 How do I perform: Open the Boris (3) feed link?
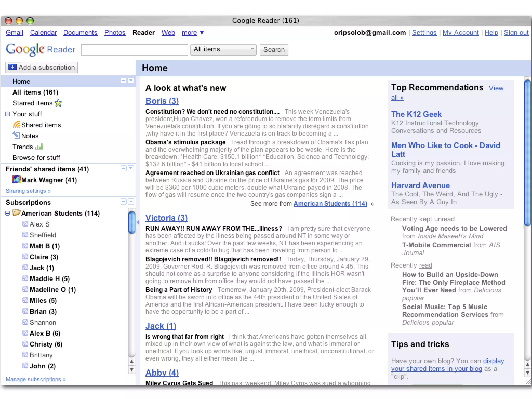162,101
